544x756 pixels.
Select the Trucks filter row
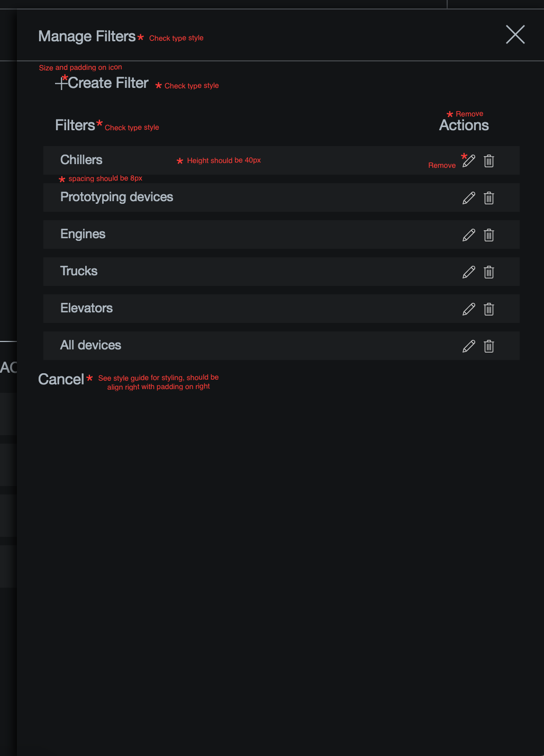212,272
